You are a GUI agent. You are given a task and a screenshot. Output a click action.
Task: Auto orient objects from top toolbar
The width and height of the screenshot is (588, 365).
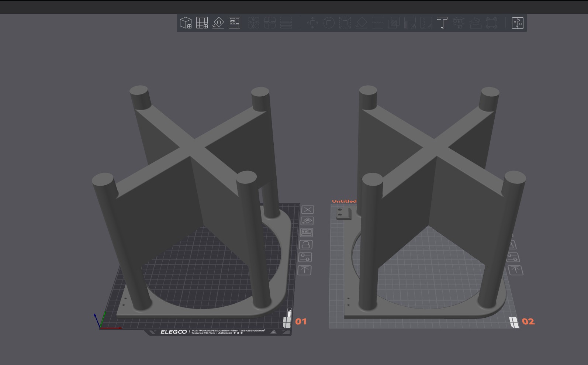[x=218, y=23]
